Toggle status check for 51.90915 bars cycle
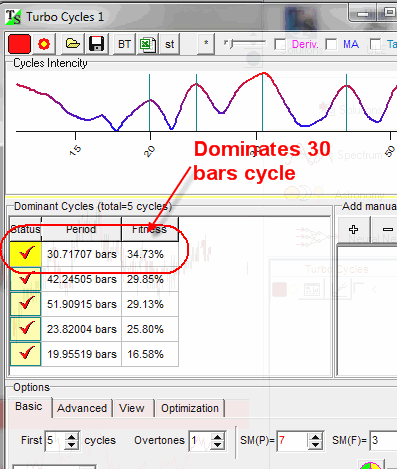397x469 pixels. click(26, 304)
